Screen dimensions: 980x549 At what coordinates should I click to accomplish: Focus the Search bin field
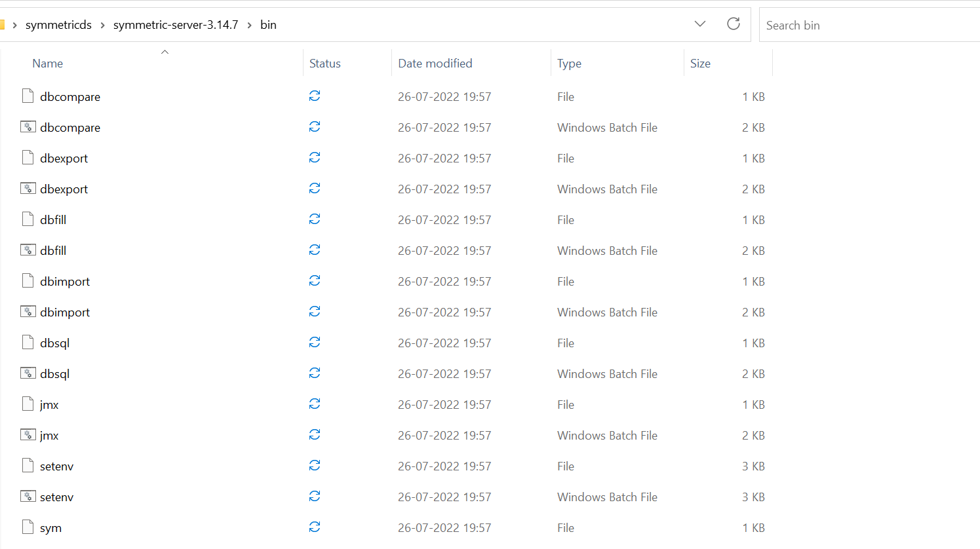(869, 25)
